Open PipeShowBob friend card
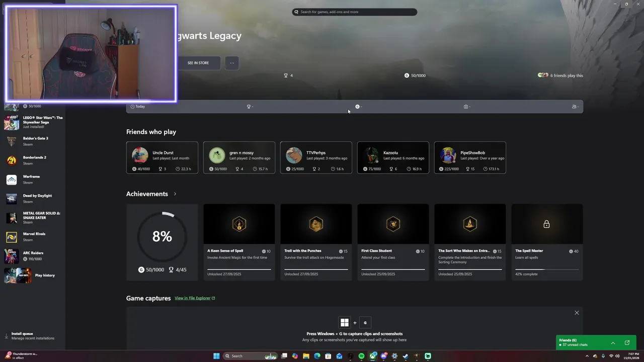Viewport: 644px width, 362px height. pos(470,157)
